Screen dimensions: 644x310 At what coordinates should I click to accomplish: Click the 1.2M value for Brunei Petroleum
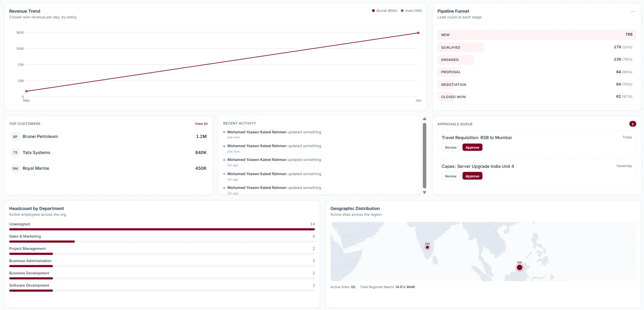(201, 136)
